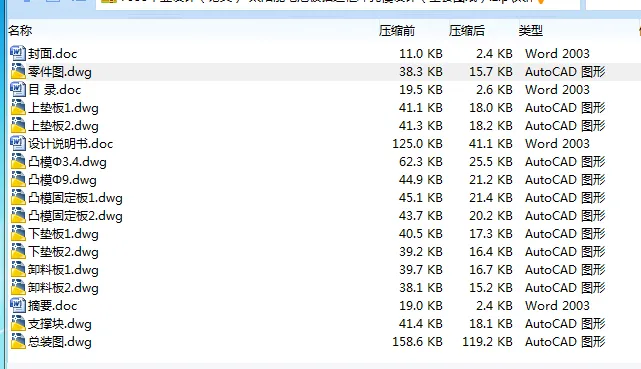Viewport: 641px width, 369px height.
Task: Click the Word icon of 目 录.doc
Action: [18, 89]
